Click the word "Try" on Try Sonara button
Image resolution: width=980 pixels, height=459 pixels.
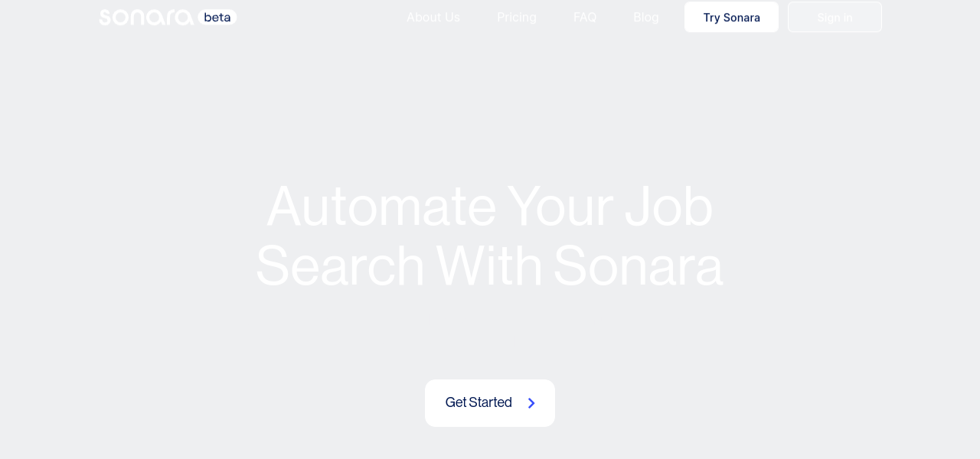coord(711,17)
